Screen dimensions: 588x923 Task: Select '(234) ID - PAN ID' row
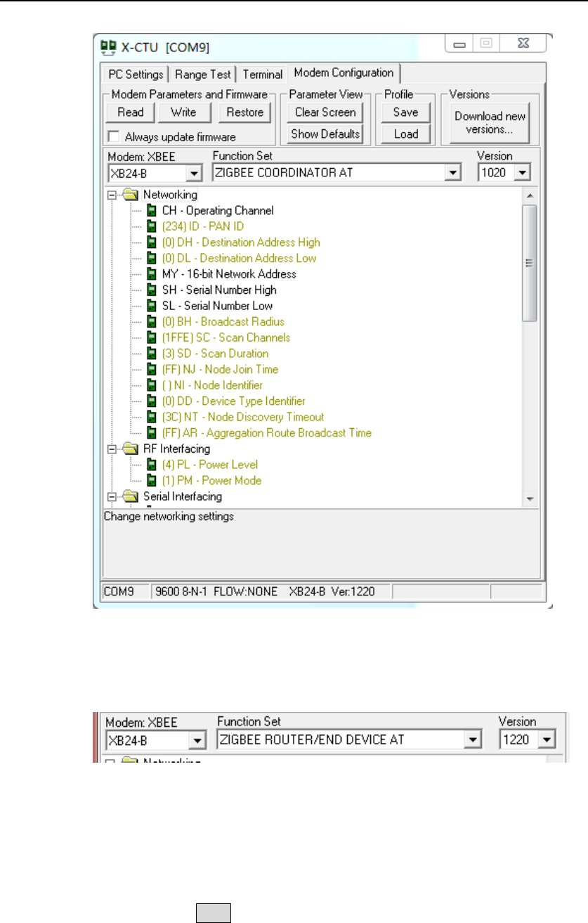(x=204, y=226)
